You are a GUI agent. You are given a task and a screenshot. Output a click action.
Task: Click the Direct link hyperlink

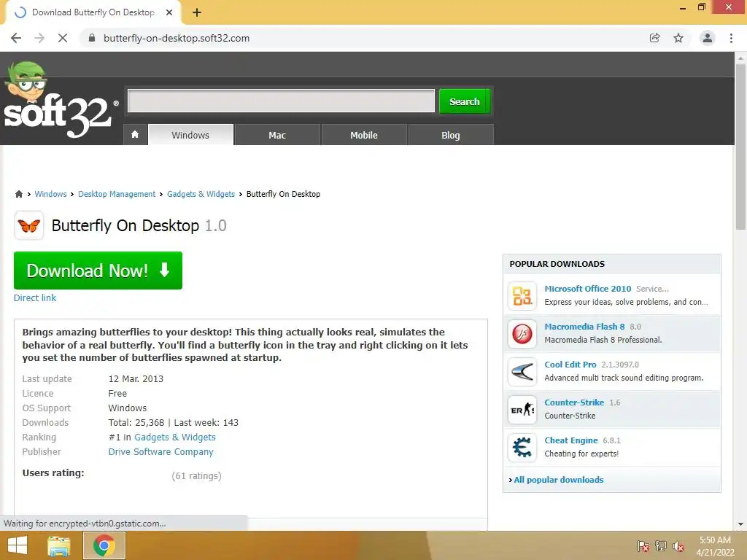[x=35, y=298]
